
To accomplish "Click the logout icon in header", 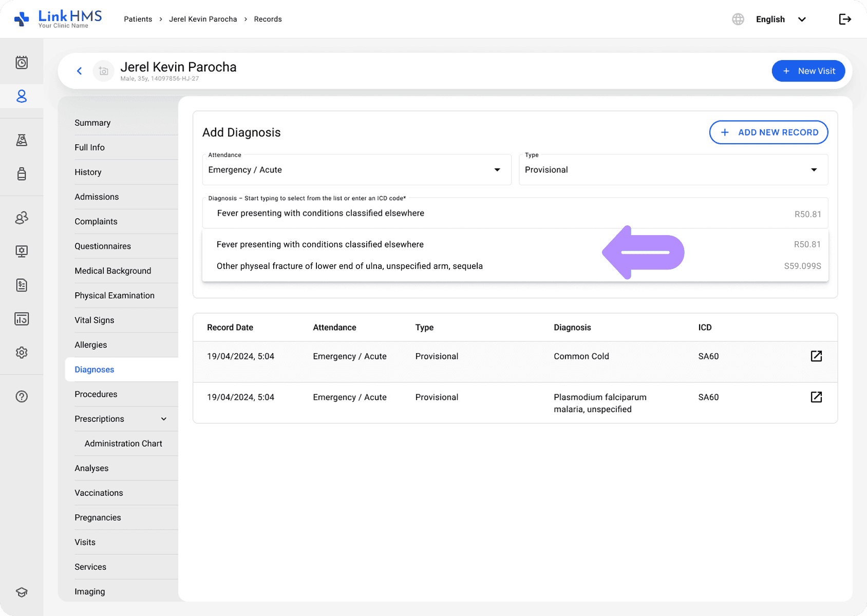I will [845, 19].
